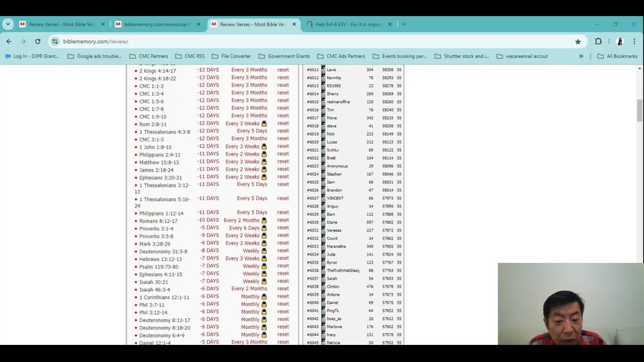Click the page vertical scrollbar thumb
Viewport: 644px width, 362px height.
(x=640, y=110)
